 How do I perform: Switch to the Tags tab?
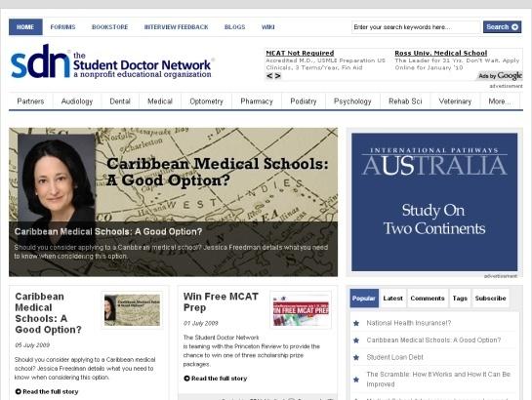coord(460,299)
